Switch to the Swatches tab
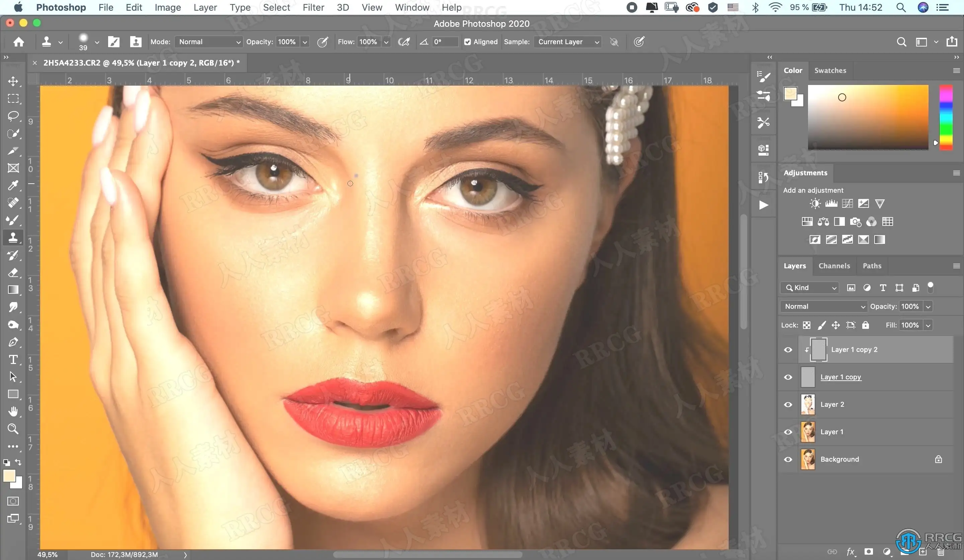The width and height of the screenshot is (964, 560). click(x=830, y=70)
